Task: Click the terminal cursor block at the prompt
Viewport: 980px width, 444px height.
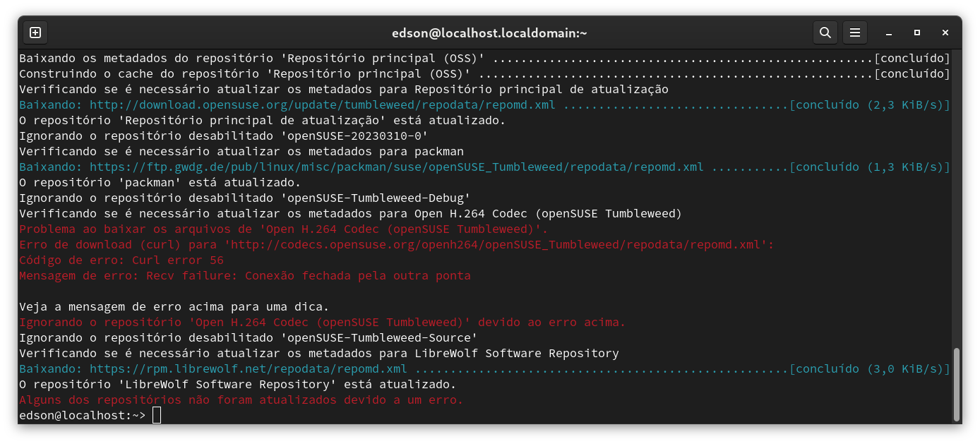Action: (157, 416)
